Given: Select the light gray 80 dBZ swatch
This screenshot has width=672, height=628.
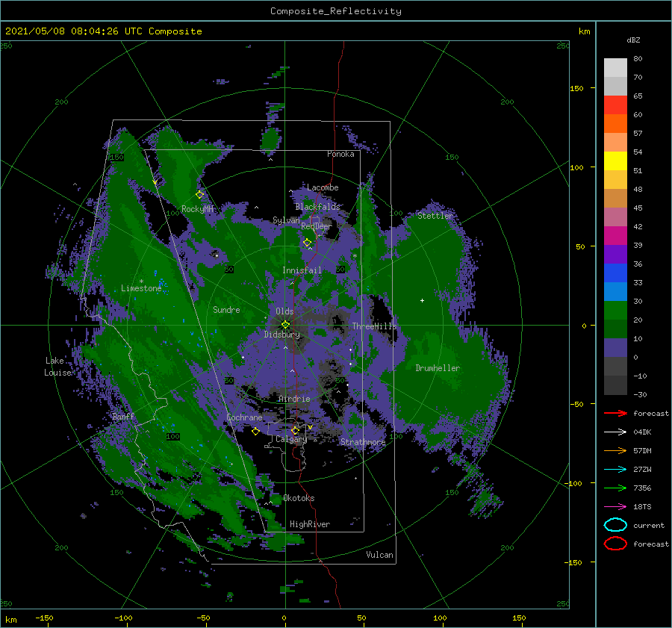Looking at the screenshot, I should [x=615, y=67].
